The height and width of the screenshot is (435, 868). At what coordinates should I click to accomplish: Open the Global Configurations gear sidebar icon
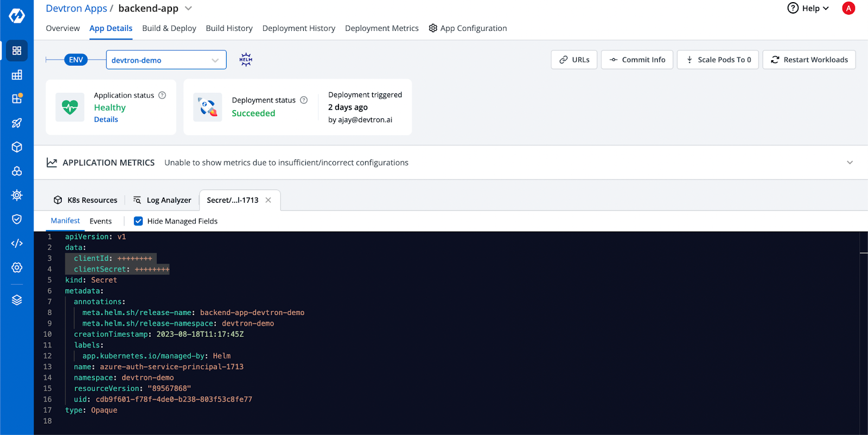[x=17, y=267]
